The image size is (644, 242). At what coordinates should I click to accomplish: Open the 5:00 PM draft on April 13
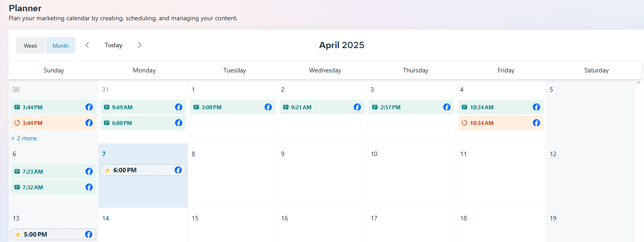(54, 234)
